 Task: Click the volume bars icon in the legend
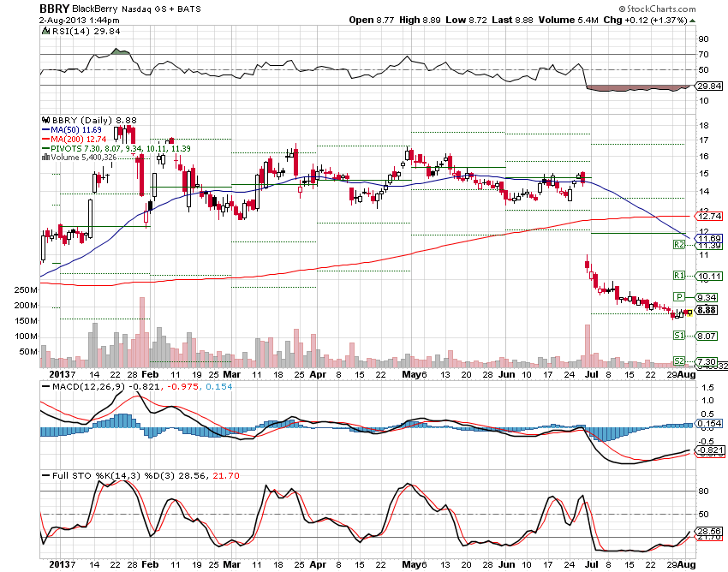pos(45,158)
